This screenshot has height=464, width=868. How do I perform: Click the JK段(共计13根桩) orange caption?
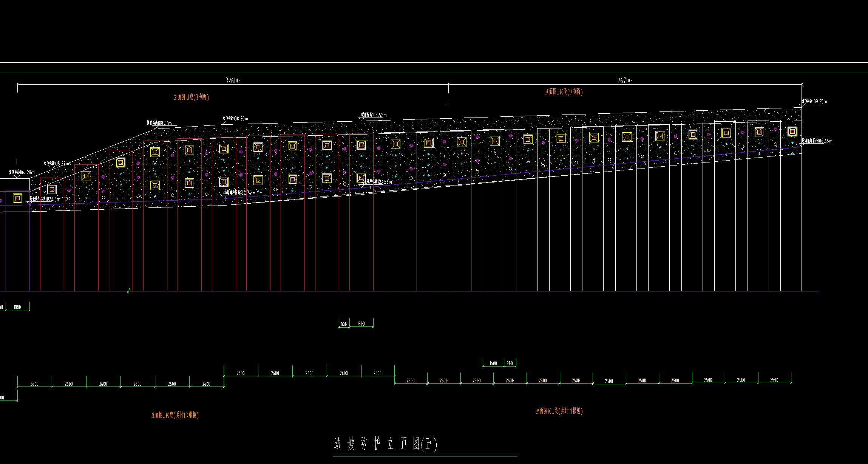175,415
